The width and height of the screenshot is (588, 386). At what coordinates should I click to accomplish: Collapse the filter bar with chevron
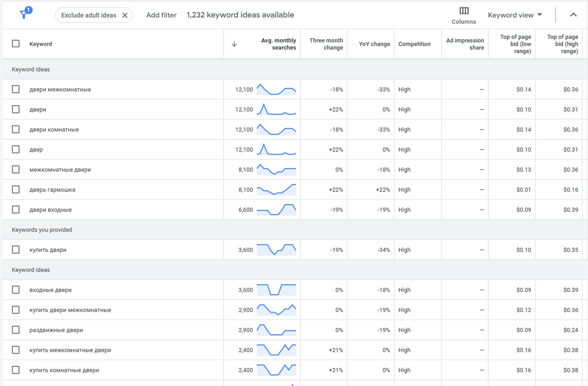(573, 15)
